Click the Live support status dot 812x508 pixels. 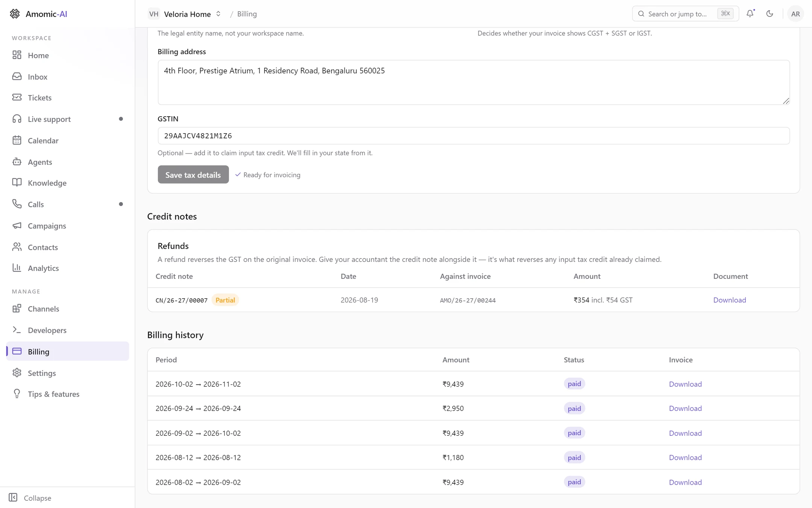pos(121,119)
